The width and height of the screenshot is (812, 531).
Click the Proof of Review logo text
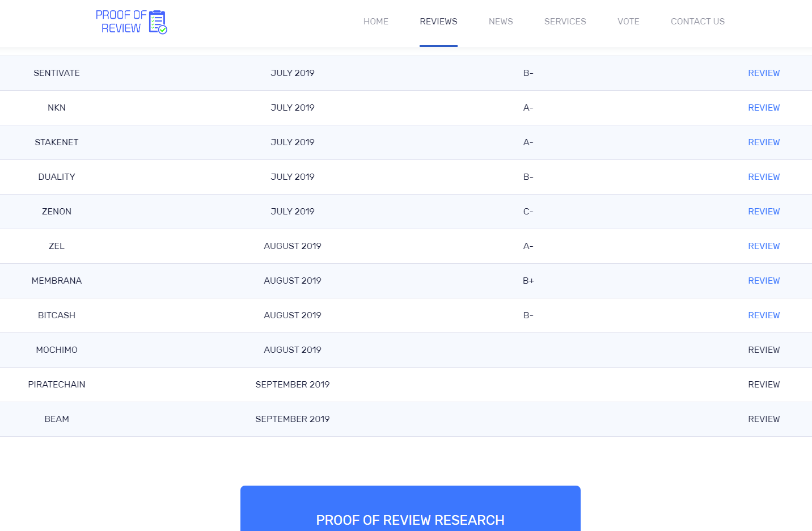(x=121, y=22)
